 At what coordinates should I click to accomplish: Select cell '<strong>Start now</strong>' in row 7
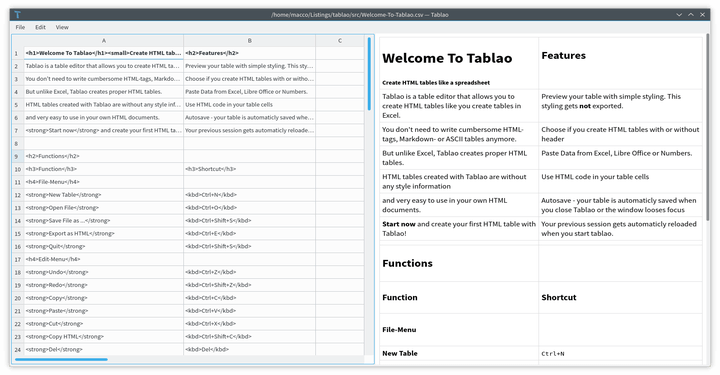(x=104, y=130)
